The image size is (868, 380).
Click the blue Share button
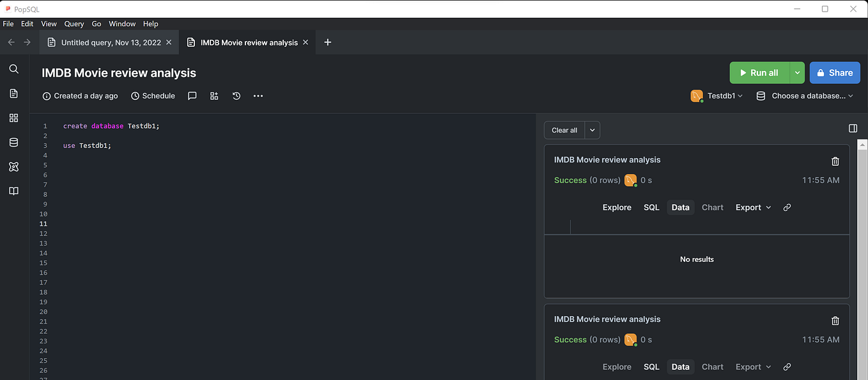(835, 73)
